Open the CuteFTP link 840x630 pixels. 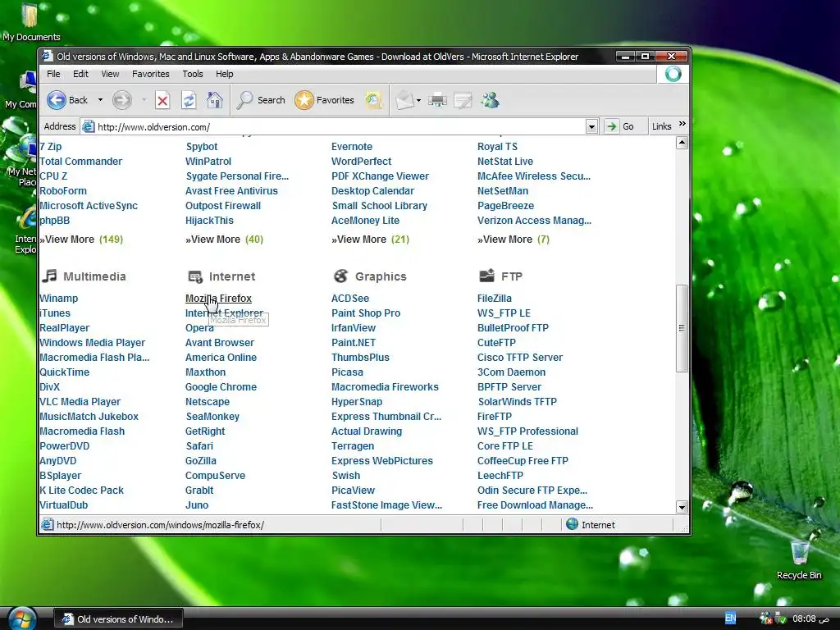496,342
